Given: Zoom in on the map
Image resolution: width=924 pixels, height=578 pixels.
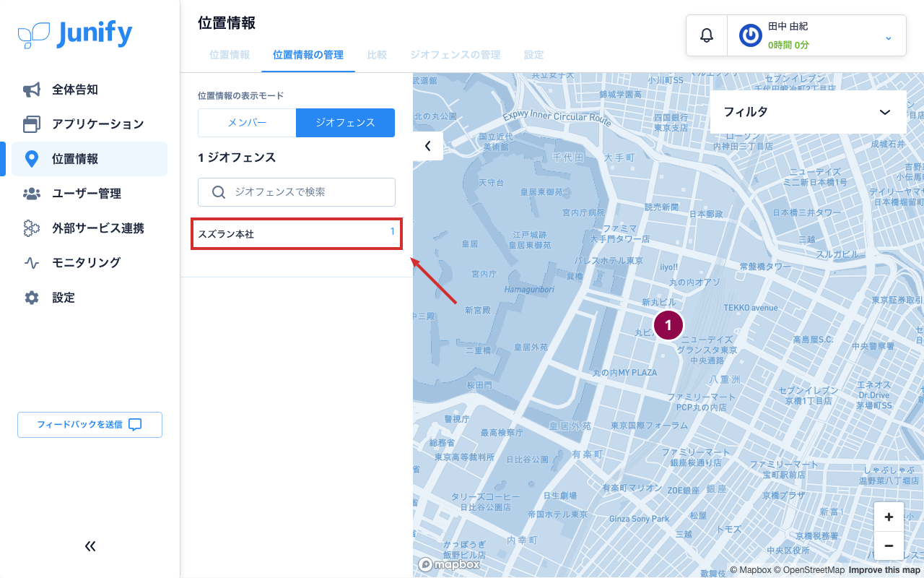Looking at the screenshot, I should (889, 517).
